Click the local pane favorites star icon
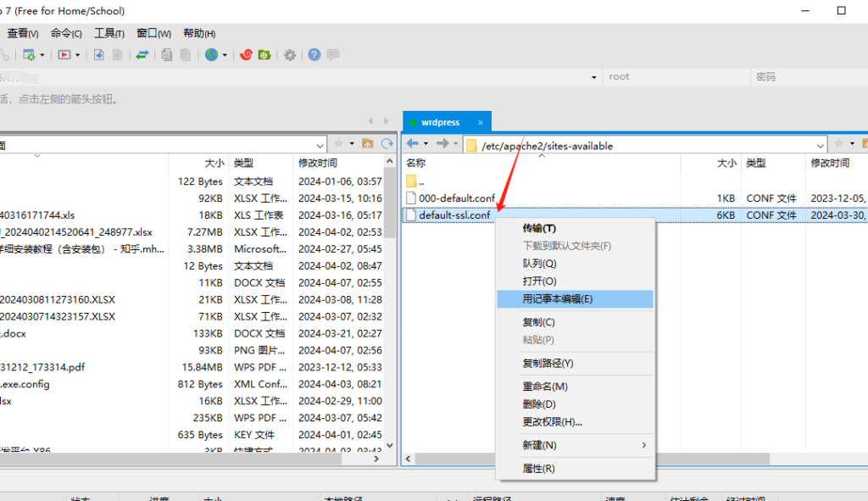The image size is (868, 501). 339,144
